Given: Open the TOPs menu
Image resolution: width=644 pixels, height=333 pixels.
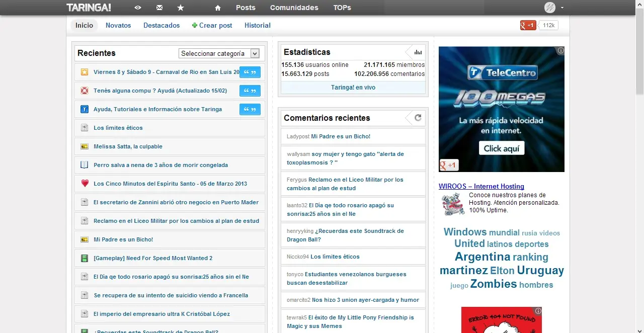Looking at the screenshot, I should click(342, 8).
